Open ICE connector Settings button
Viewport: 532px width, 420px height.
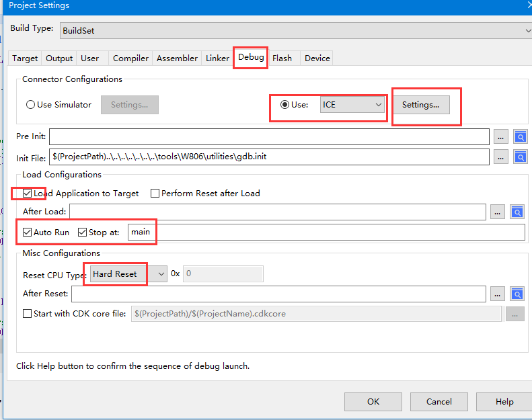point(421,105)
